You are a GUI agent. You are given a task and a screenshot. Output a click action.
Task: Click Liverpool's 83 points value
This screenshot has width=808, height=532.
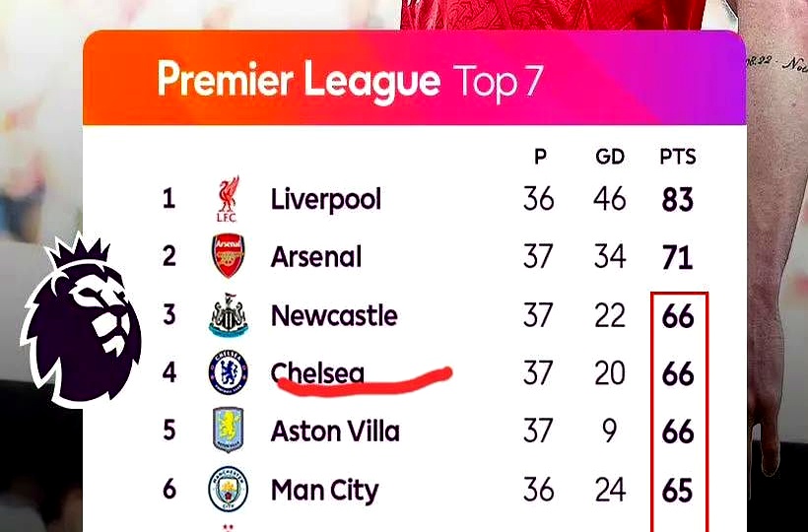pos(677,200)
